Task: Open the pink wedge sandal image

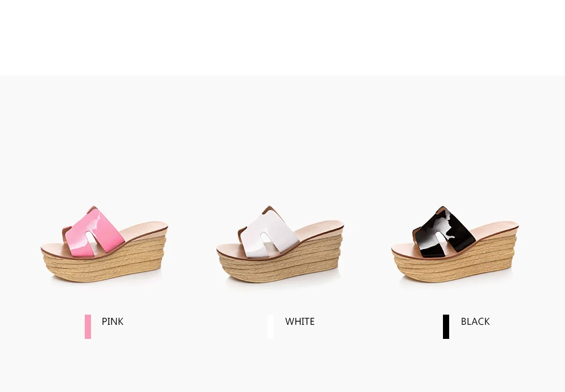Action: pos(105,244)
